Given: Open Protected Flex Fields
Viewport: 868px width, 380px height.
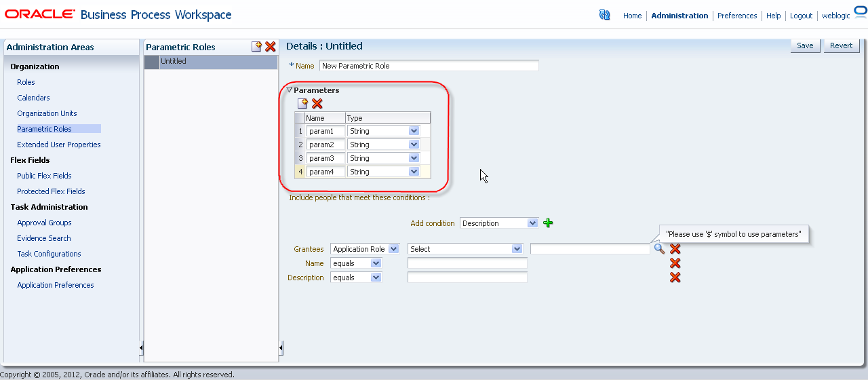Looking at the screenshot, I should pyautogui.click(x=51, y=191).
